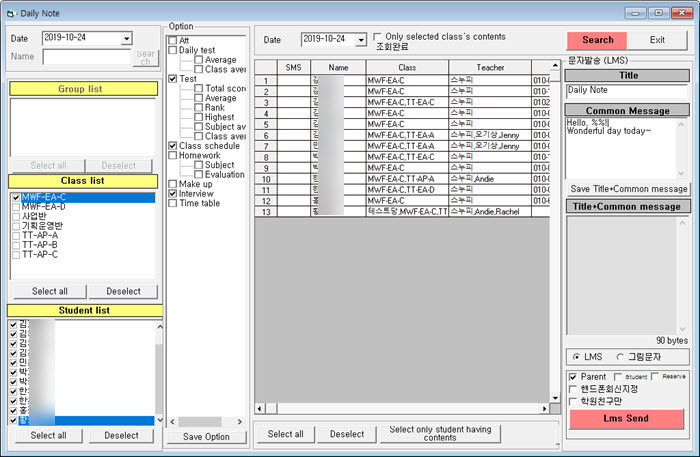The height and width of the screenshot is (457, 700).
Task: Select row 13 in the results table
Action: (x=266, y=212)
